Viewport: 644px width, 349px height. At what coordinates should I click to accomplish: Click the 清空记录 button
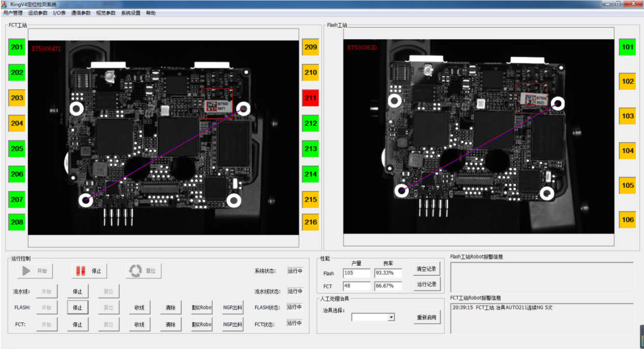pos(426,269)
